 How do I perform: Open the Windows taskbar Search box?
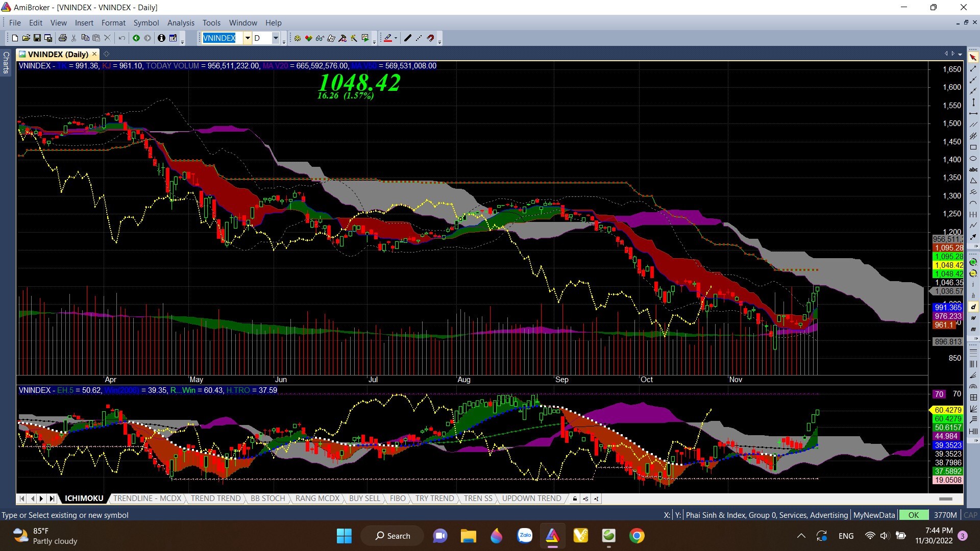[393, 536]
